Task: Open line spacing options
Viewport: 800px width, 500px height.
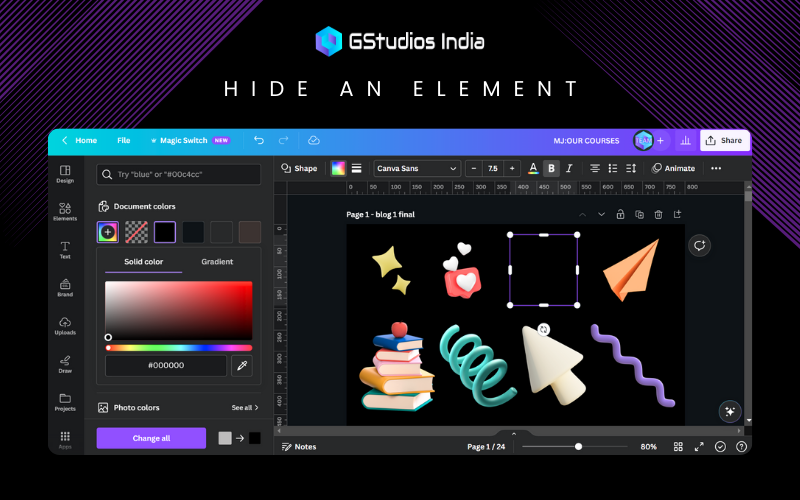Action: point(631,168)
